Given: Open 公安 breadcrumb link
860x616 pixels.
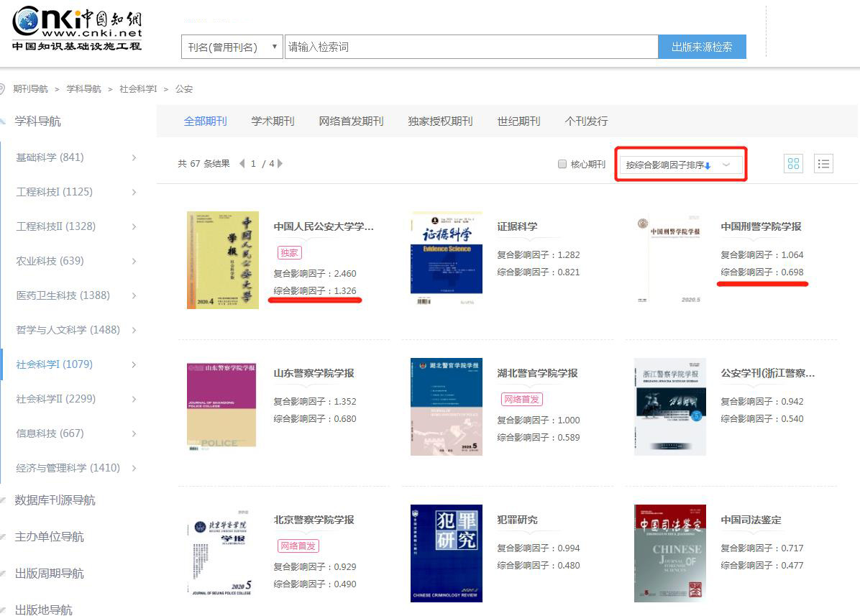Looking at the screenshot, I should pos(184,89).
